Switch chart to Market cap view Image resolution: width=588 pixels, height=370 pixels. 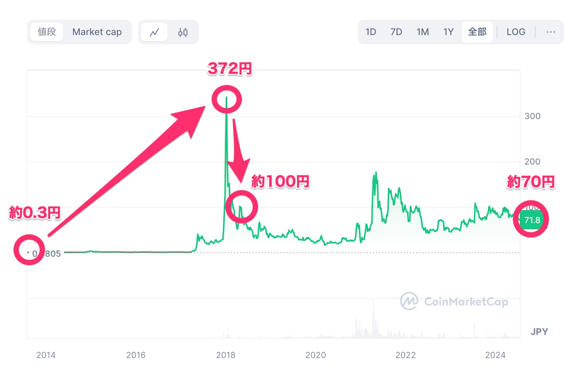(97, 32)
